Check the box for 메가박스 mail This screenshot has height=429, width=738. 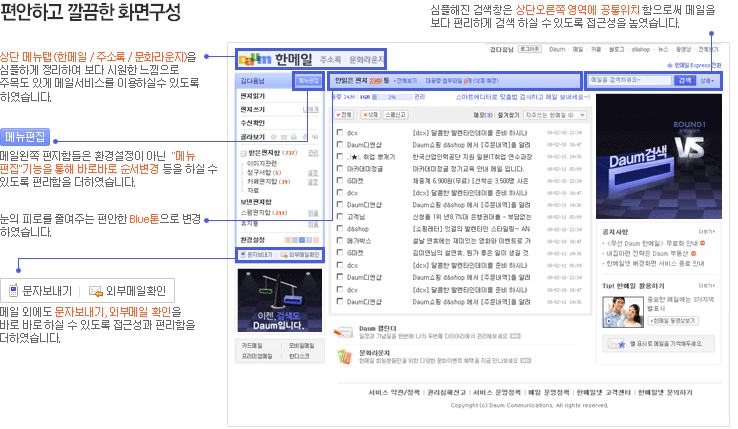click(340, 240)
